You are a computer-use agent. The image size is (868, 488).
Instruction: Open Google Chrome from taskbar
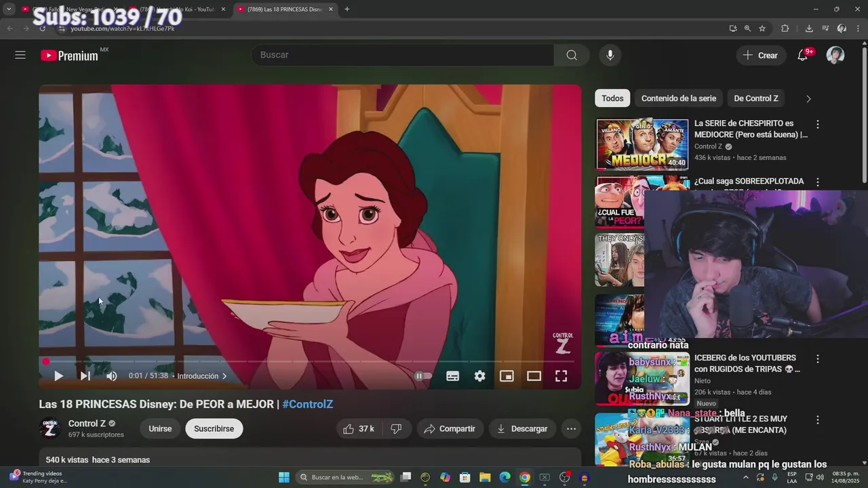click(x=524, y=477)
